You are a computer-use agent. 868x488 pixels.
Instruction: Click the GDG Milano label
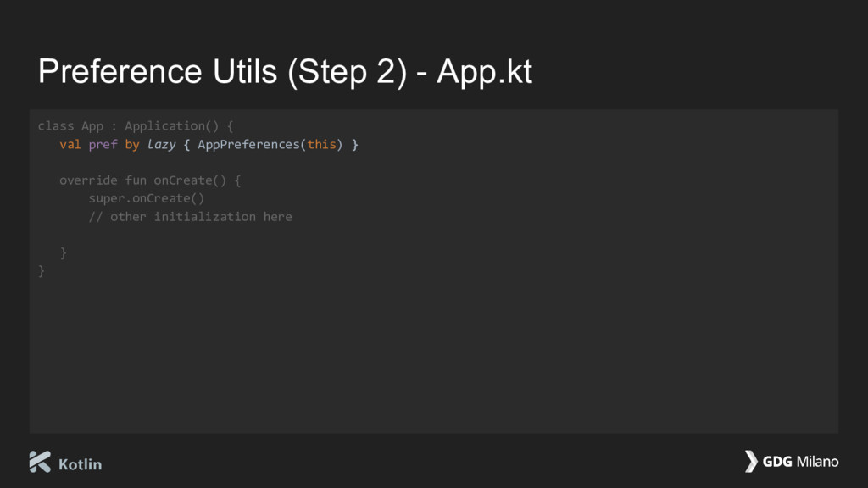[800, 462]
